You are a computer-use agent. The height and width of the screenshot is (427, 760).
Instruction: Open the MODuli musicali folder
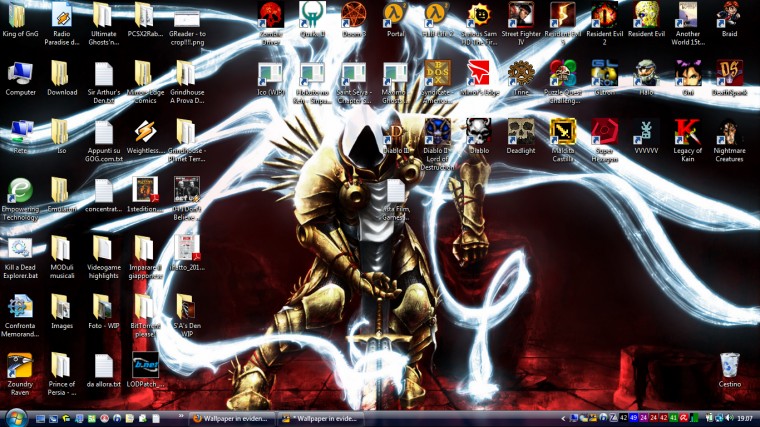point(62,249)
